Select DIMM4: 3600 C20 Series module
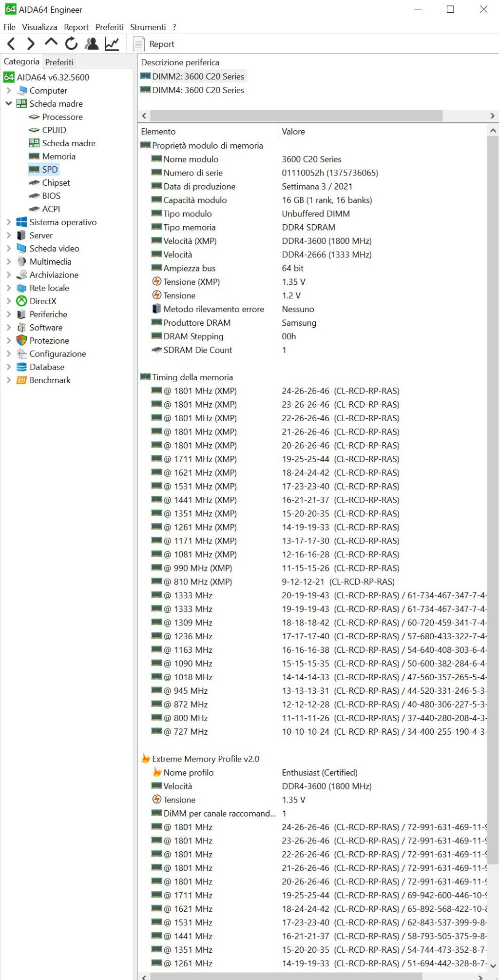The height and width of the screenshot is (980, 499). pyautogui.click(x=198, y=90)
